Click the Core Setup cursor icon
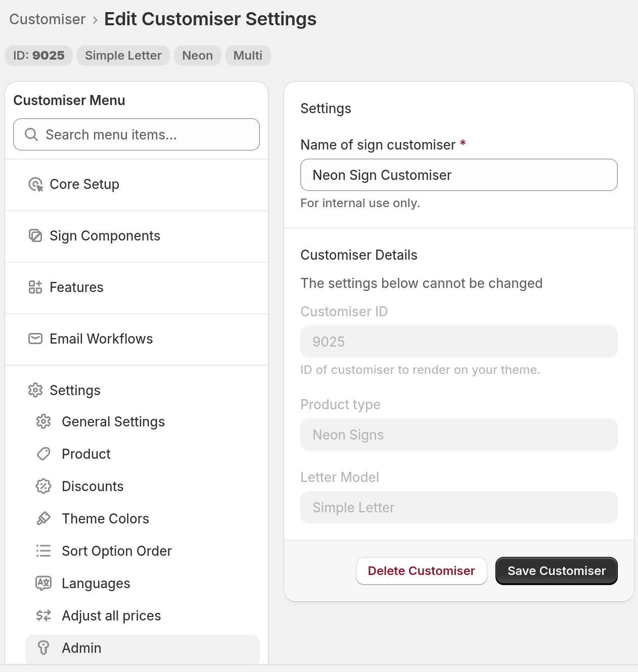The height and width of the screenshot is (672, 638). coord(35,184)
